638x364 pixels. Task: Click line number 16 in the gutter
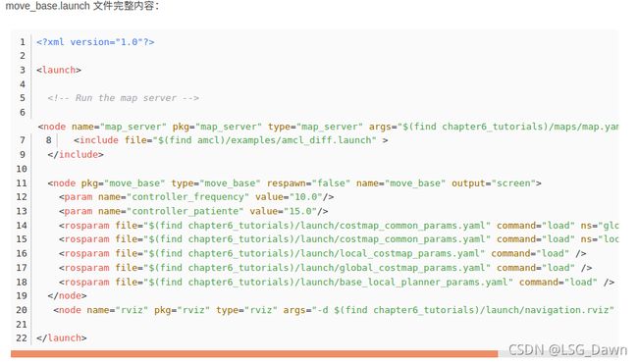[x=22, y=253]
